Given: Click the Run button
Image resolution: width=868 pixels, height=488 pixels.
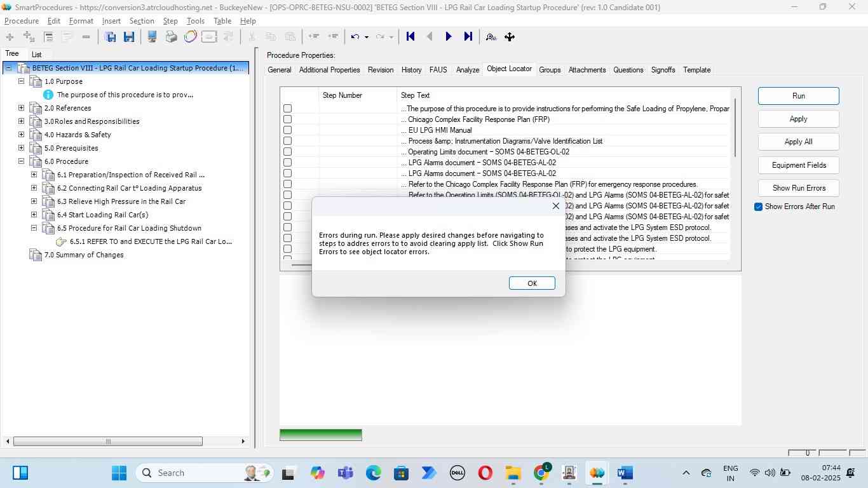Looking at the screenshot, I should pyautogui.click(x=799, y=96).
